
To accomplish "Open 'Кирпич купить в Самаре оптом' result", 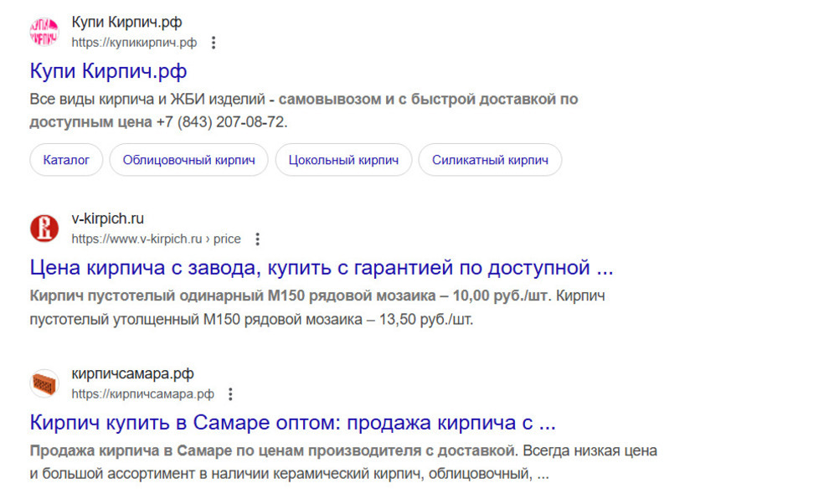I will 293,423.
